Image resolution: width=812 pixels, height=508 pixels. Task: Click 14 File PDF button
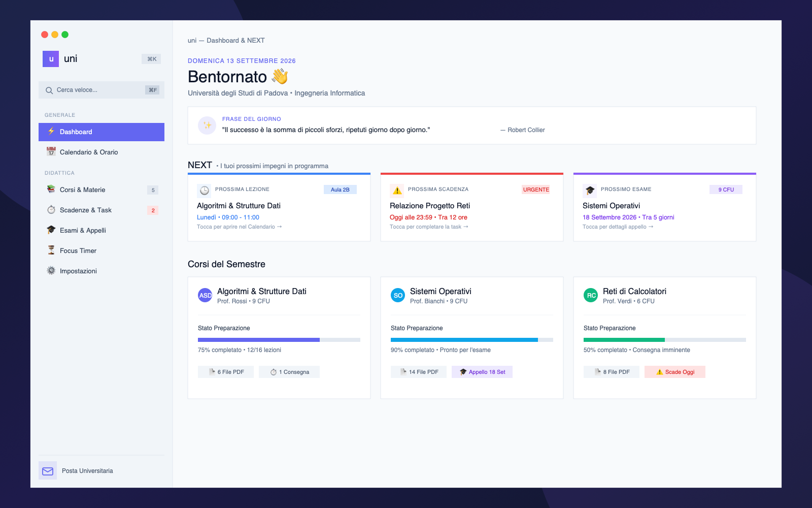(x=419, y=372)
